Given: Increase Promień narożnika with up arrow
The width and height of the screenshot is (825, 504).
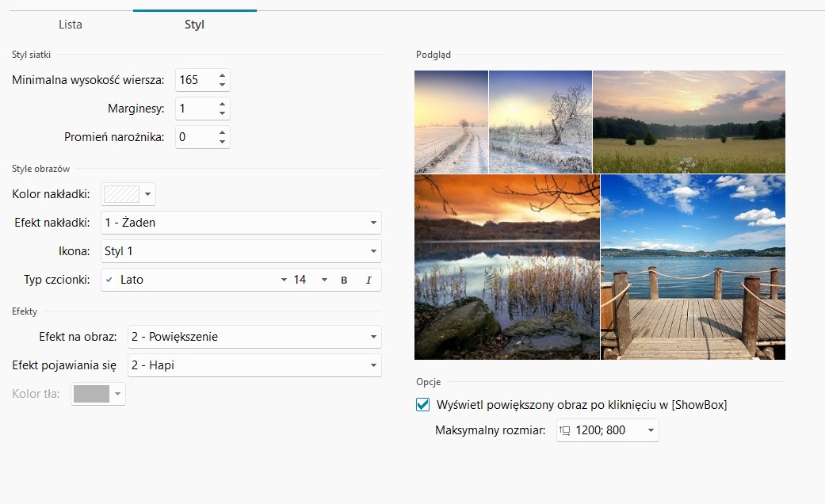Looking at the screenshot, I should 222,132.
